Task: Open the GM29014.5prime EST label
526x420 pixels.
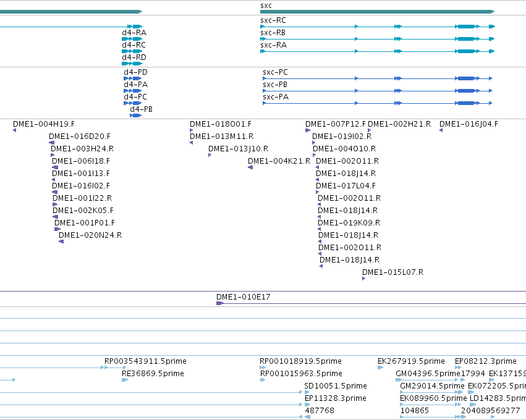Action: [x=433, y=387]
